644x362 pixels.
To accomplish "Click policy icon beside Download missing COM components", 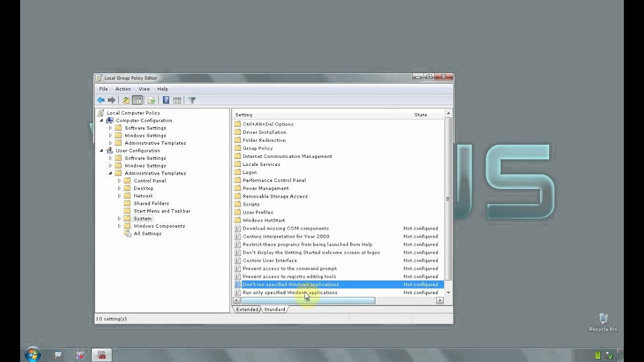I will 238,228.
